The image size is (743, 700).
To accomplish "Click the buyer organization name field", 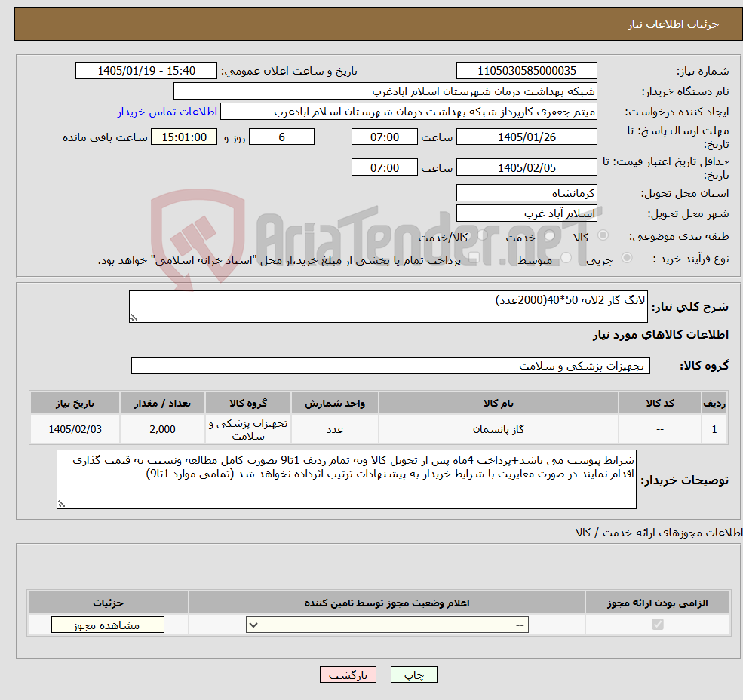I will tap(385, 91).
